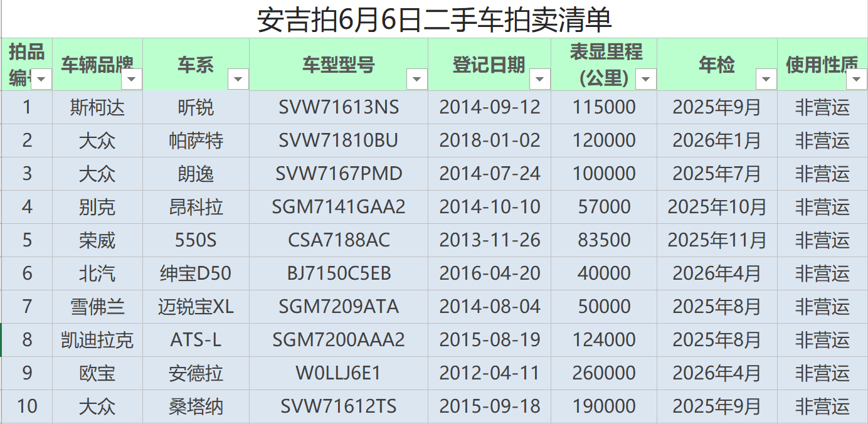The image size is (868, 424).
Task: Select cell 北汽
Action: click(97, 273)
